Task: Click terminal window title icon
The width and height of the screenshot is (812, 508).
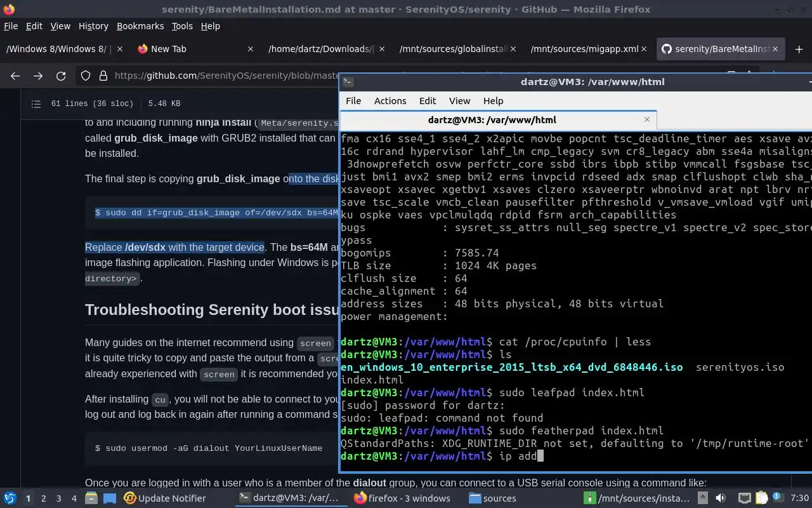Action: [x=348, y=81]
